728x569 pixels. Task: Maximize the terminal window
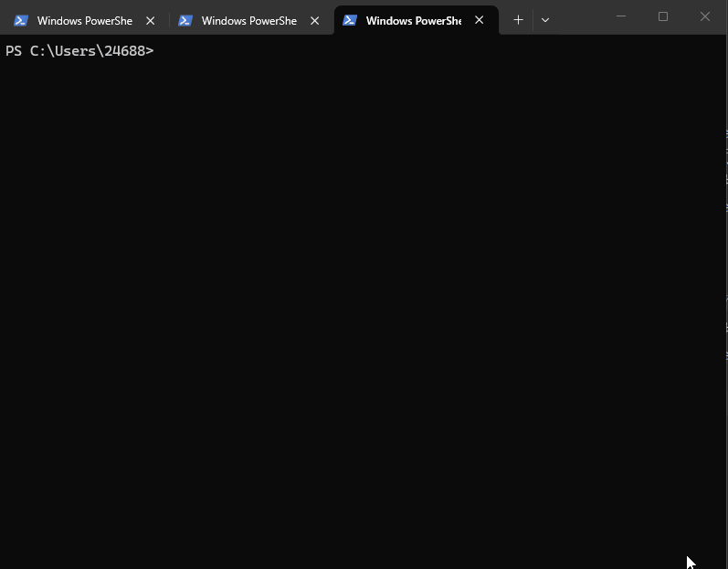[x=663, y=16]
